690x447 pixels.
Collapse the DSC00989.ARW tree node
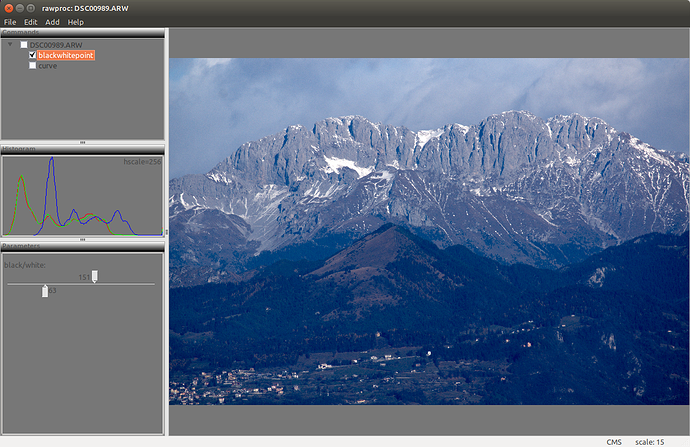10,44
